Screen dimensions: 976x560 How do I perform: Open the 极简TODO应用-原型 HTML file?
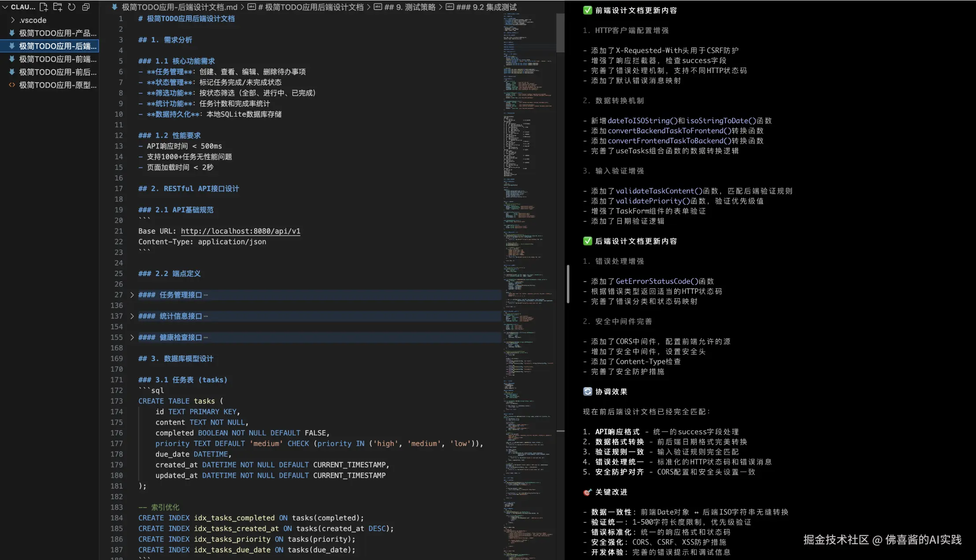tap(57, 85)
